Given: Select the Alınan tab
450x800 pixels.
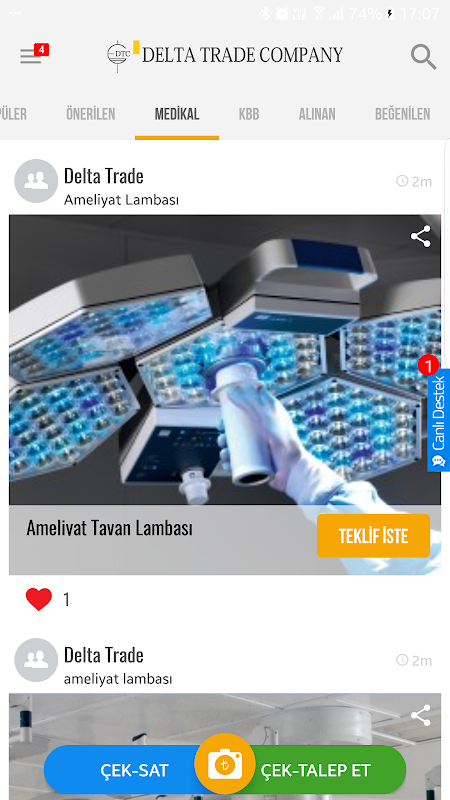Looking at the screenshot, I should click(317, 114).
